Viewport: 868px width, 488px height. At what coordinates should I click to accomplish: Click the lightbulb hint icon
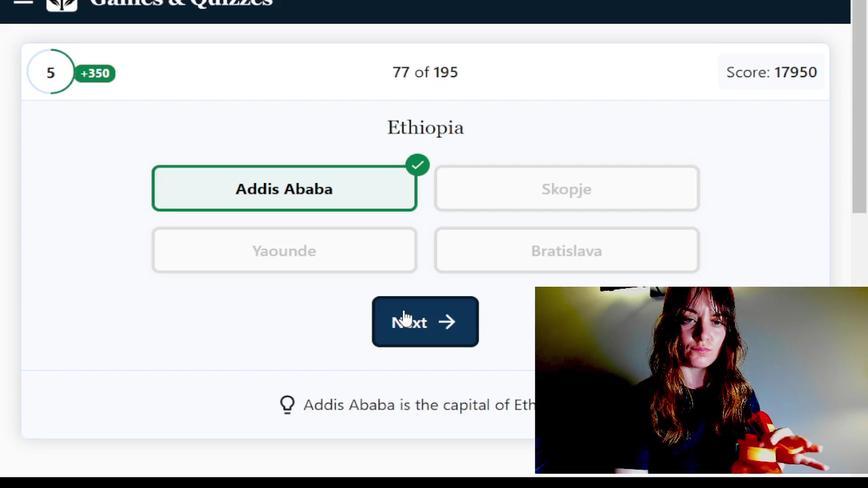pyautogui.click(x=287, y=405)
